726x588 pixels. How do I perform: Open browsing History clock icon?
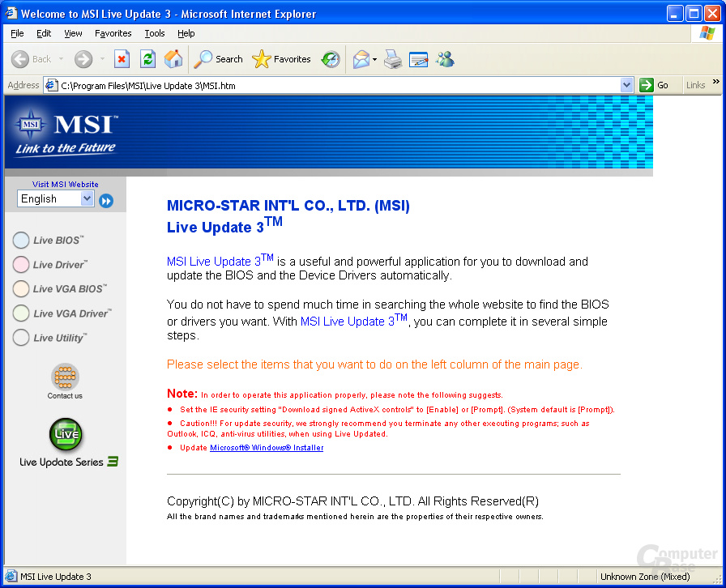point(331,59)
